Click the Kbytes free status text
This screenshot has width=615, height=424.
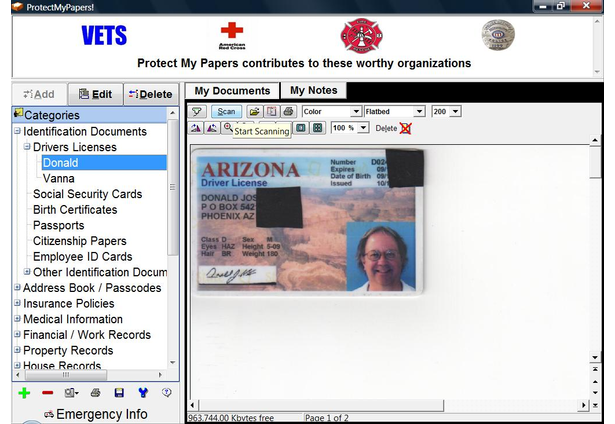231,418
